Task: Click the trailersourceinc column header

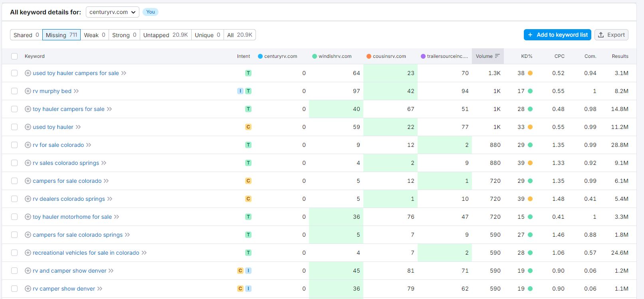Action: coord(444,56)
